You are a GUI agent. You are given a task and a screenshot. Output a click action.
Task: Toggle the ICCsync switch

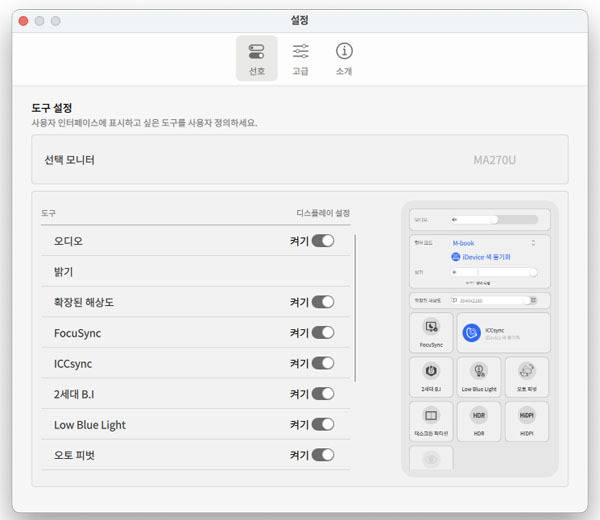point(322,364)
